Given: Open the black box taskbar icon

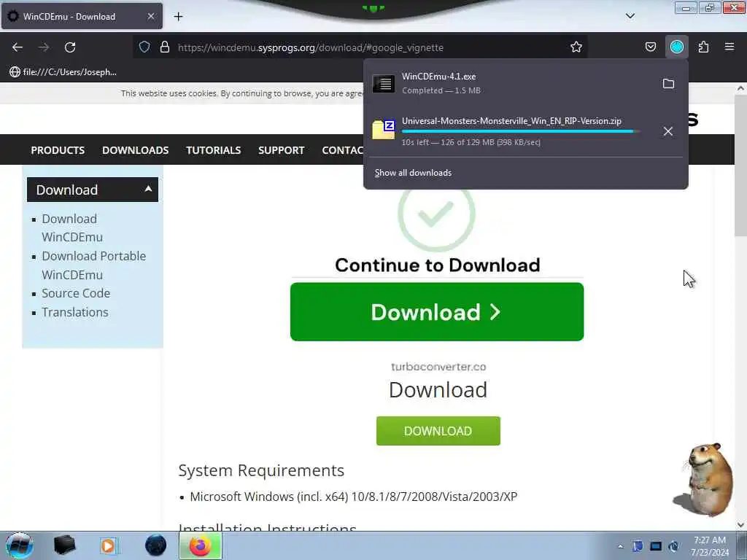Looking at the screenshot, I should tap(65, 545).
